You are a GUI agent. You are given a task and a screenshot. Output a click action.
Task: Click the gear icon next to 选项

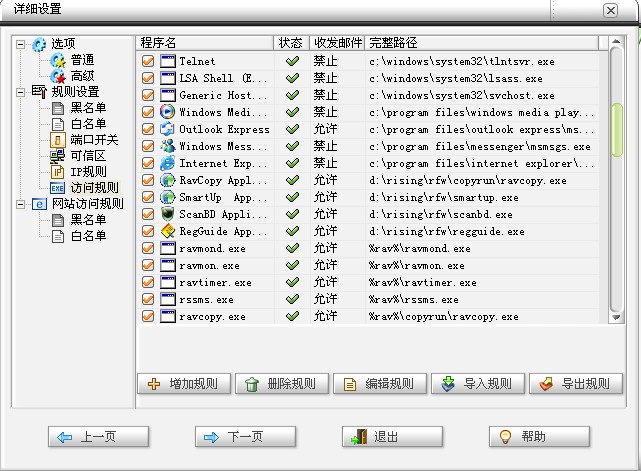point(39,44)
